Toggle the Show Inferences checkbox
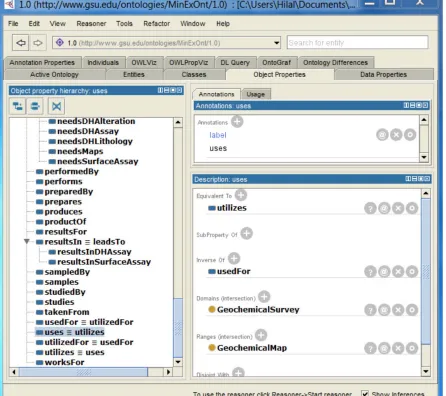Screen dimensions: 446x396 pos(365,393)
